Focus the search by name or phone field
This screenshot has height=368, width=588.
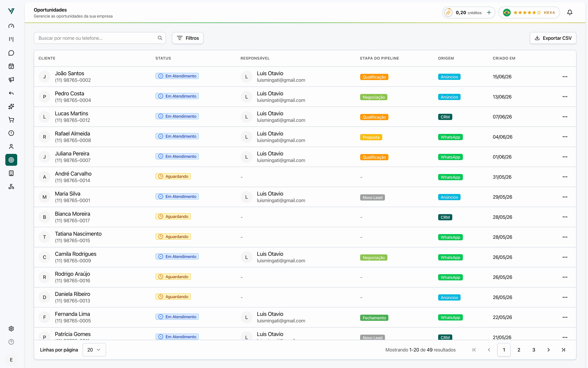[x=100, y=38]
